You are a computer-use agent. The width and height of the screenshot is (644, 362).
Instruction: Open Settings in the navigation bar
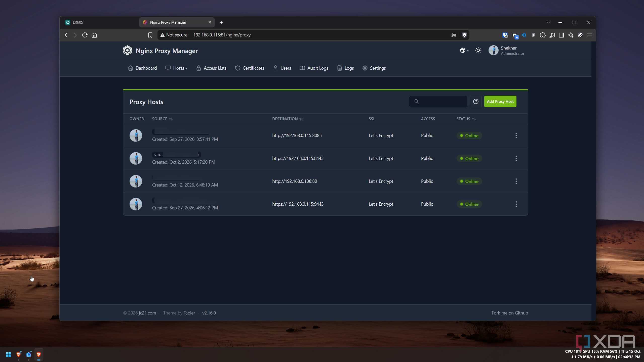(374, 68)
